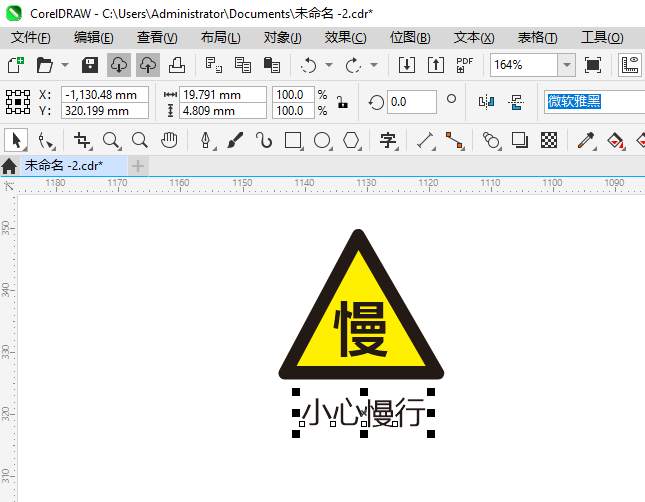Create a new document with New icon
Viewport: 645px width, 502px height.
pos(16,65)
